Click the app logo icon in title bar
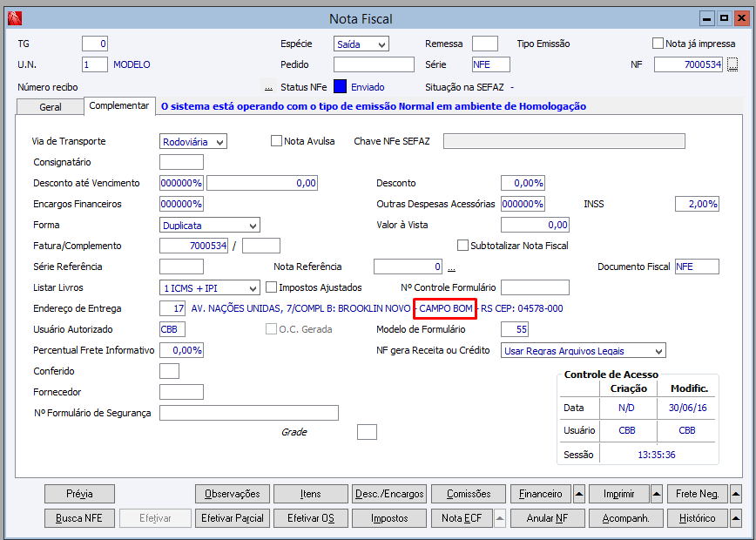Screen dimensions: 756x540 click(x=15, y=18)
